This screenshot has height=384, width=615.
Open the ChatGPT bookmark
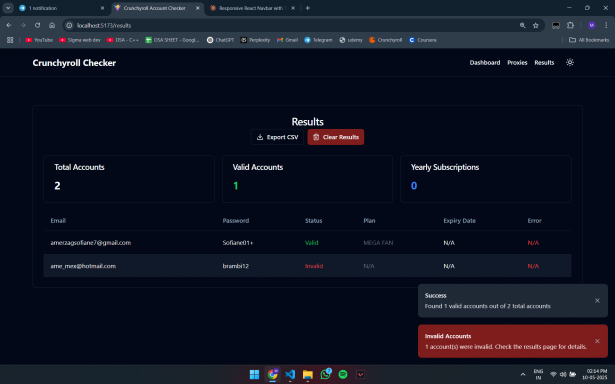[220, 40]
